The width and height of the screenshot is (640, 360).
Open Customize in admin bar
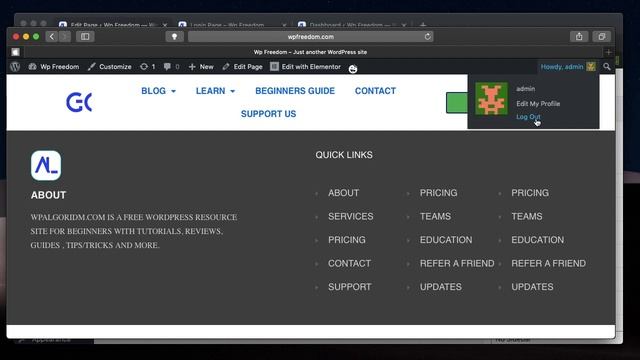tap(109, 67)
